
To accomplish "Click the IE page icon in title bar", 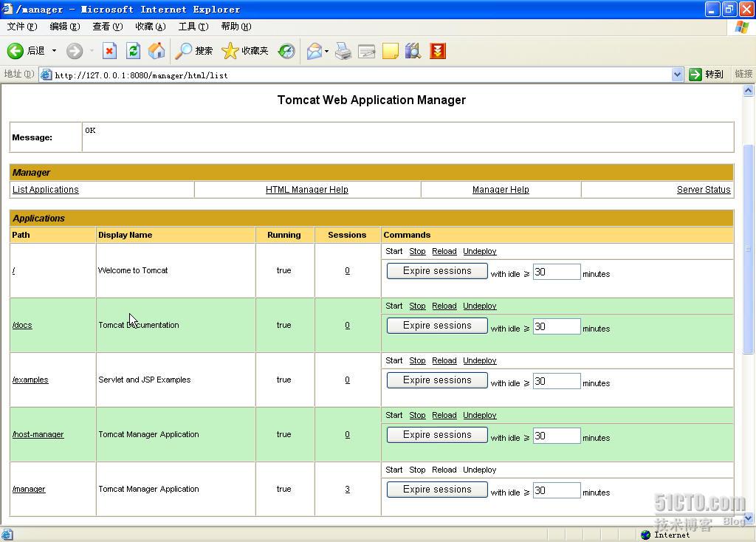I will (7, 9).
